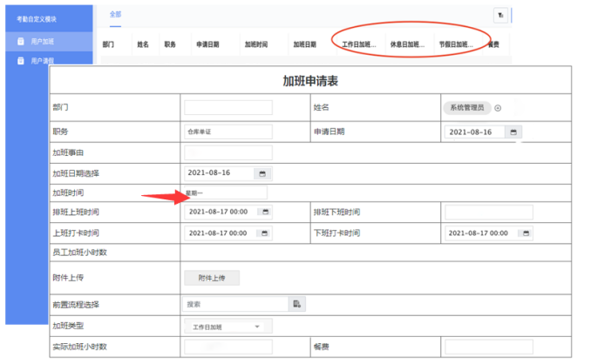Click the 休息日加班 column header
The image size is (591, 364).
pyautogui.click(x=407, y=44)
